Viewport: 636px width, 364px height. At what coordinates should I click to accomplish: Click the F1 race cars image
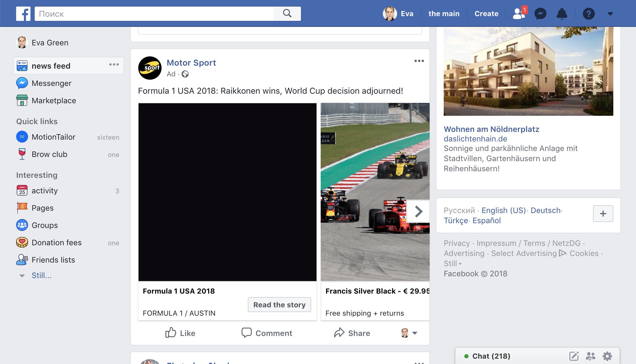tap(375, 192)
